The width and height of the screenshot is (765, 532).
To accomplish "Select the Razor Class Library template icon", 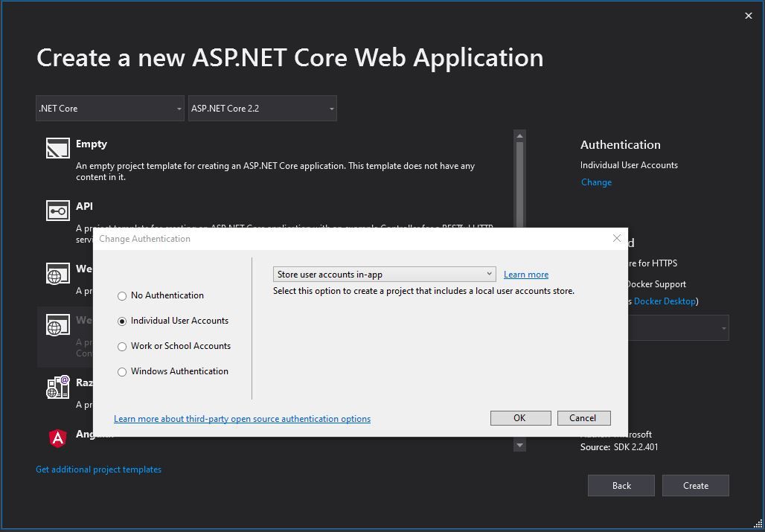I will (58, 387).
